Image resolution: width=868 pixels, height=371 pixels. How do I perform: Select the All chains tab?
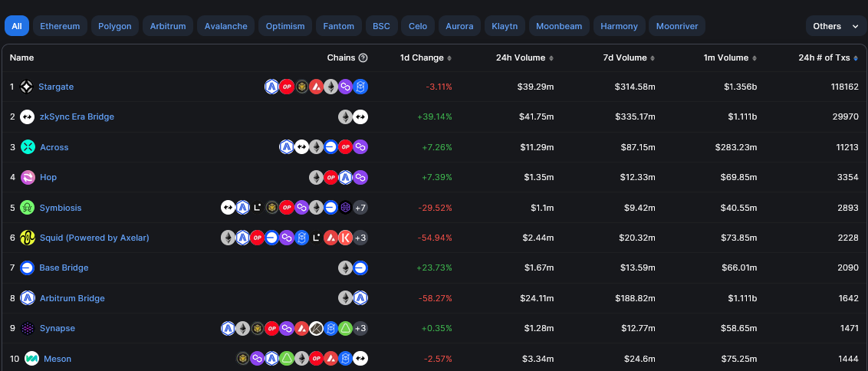point(17,26)
